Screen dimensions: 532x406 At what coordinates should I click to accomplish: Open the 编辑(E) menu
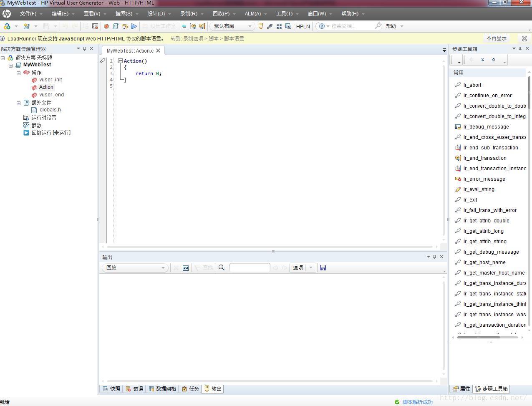click(63, 14)
